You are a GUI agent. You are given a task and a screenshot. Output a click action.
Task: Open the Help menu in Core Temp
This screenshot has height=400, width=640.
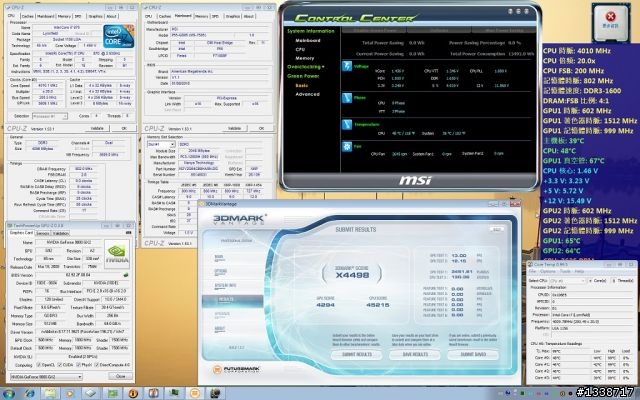coord(579,271)
